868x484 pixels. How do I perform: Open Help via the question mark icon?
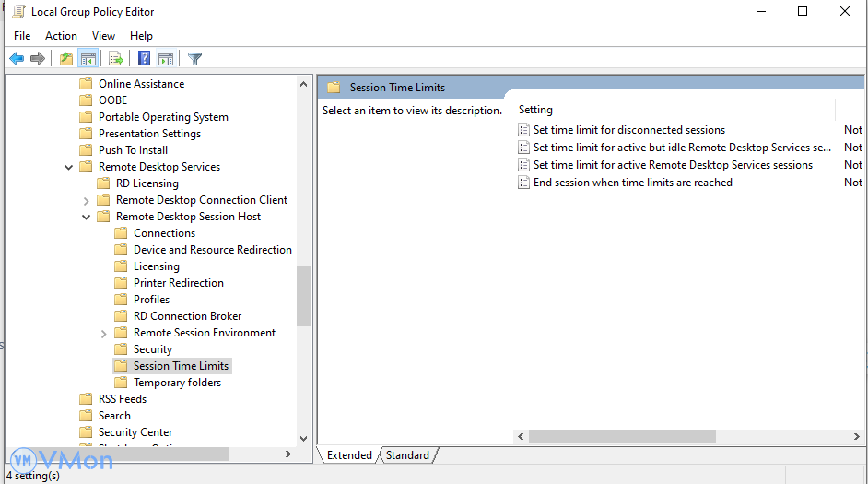(144, 59)
